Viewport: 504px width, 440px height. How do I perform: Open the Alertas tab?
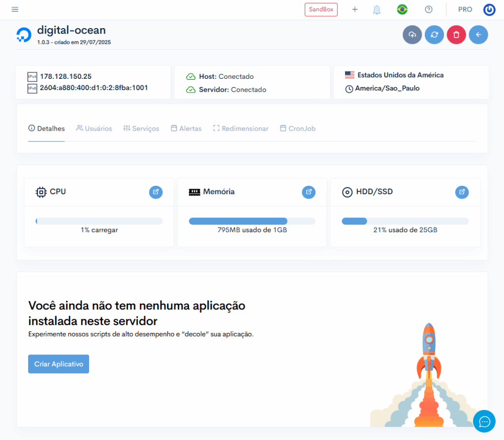(x=186, y=129)
